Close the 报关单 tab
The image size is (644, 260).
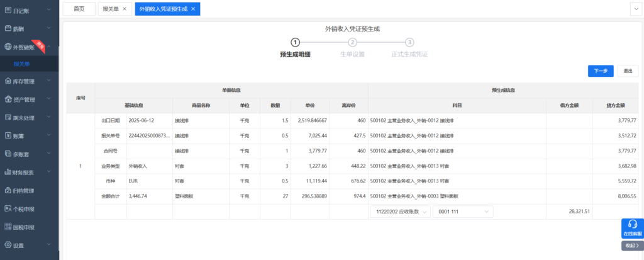(125, 9)
